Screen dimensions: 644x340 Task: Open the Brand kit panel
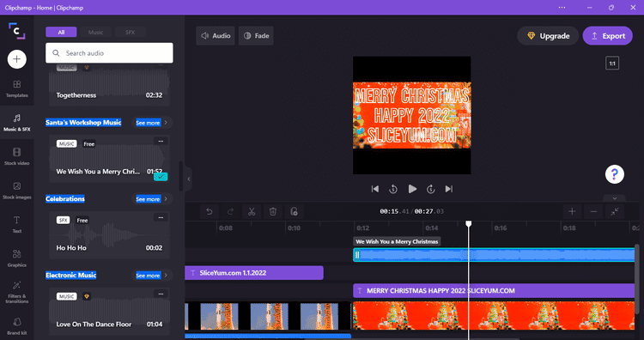tap(17, 326)
